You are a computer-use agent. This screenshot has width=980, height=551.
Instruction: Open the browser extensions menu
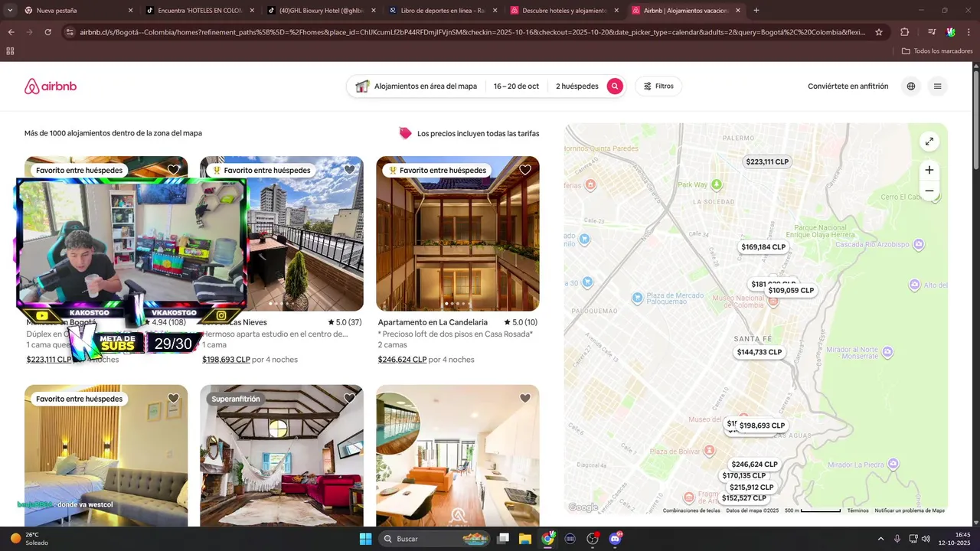[905, 32]
